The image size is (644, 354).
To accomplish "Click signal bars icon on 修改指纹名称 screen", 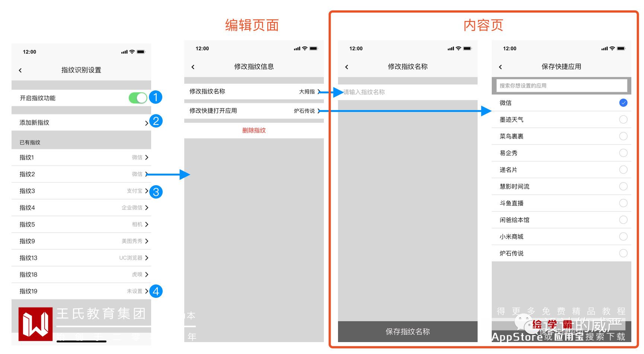I will click(x=451, y=49).
